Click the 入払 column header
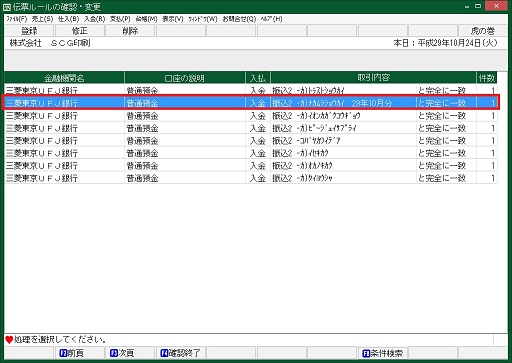512x363 pixels. tap(258, 78)
